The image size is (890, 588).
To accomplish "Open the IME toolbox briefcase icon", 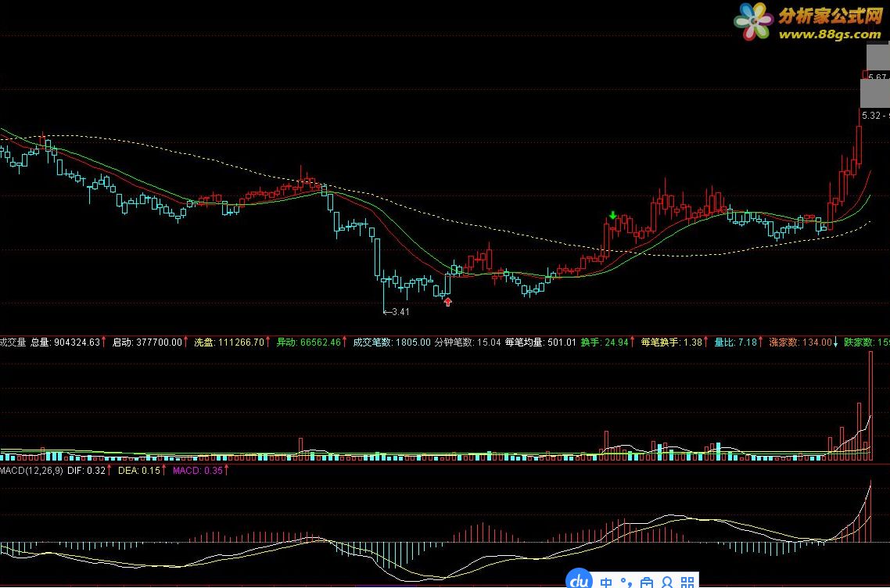I will [x=647, y=583].
